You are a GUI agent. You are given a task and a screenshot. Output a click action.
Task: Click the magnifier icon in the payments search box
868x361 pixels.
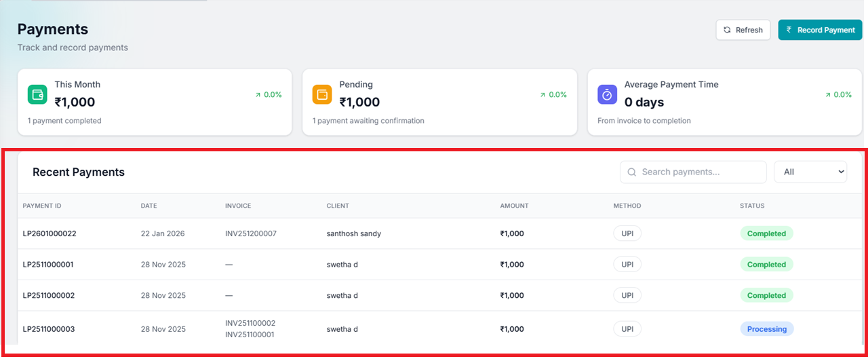(x=632, y=172)
